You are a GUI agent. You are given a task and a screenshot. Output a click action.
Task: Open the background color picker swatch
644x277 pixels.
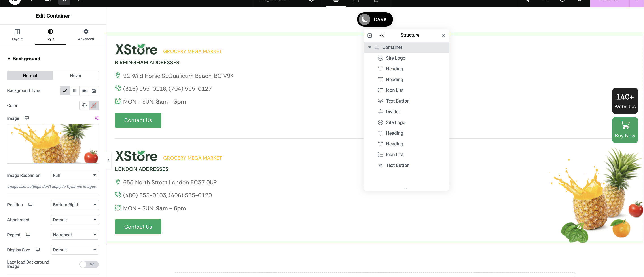pyautogui.click(x=94, y=105)
